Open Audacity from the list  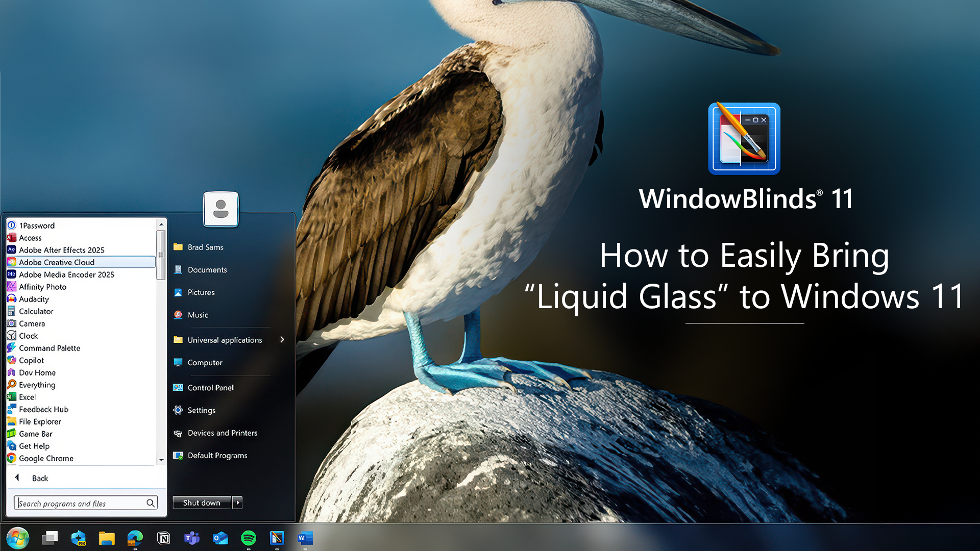point(81,299)
